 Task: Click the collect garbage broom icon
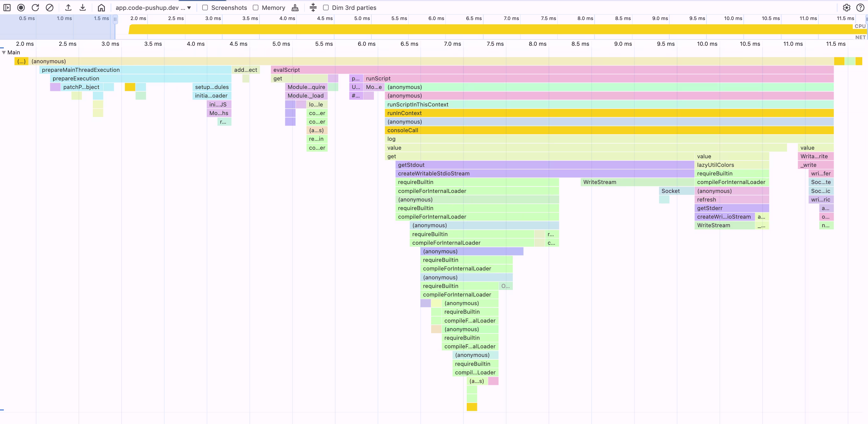[295, 7]
